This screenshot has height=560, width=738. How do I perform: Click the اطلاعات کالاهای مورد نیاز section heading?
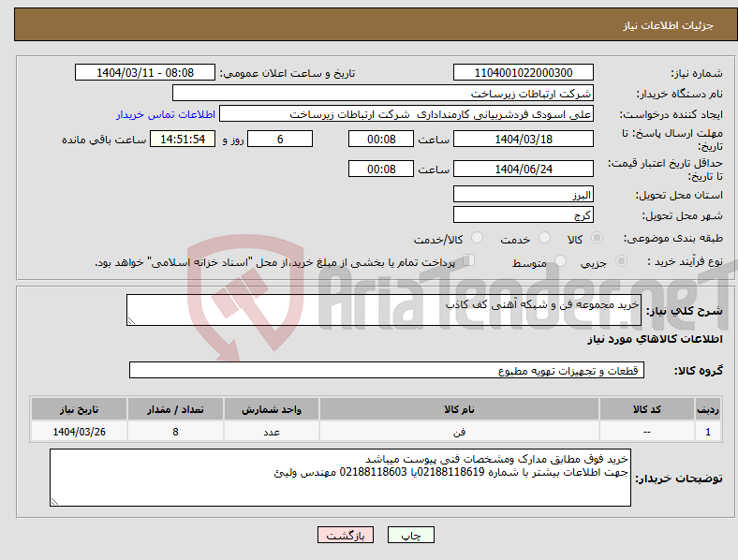coord(655,339)
